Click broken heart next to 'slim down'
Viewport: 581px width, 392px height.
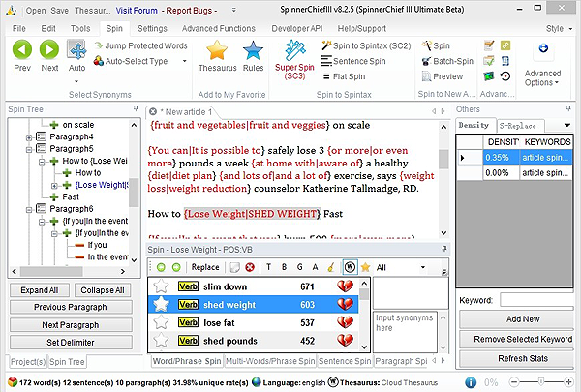click(345, 286)
